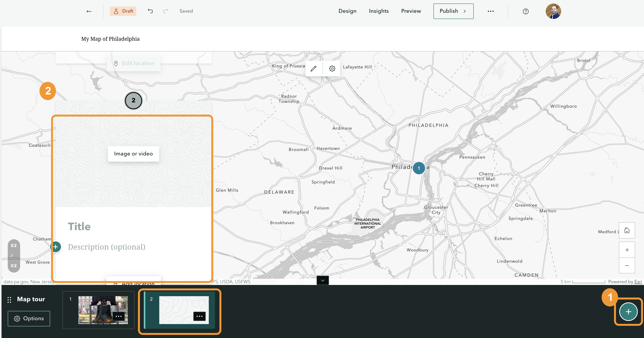This screenshot has height=338, width=644.
Task: Select the Liberty Bell slide thumbnail
Action: [x=103, y=310]
